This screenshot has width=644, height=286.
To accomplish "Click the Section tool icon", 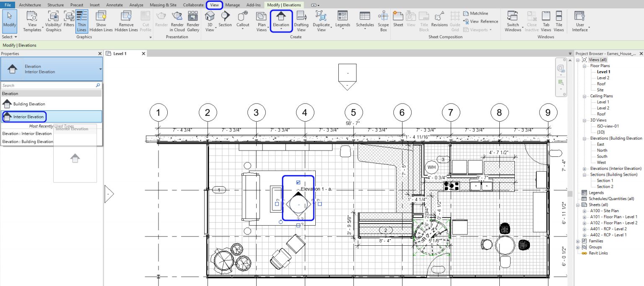I will (225, 19).
